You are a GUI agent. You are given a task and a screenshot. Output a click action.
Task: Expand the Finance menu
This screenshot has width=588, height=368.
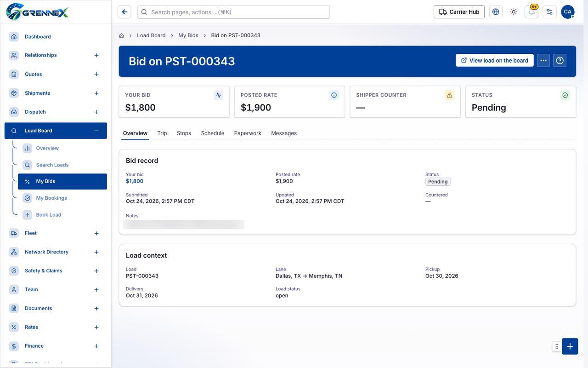[96, 346]
